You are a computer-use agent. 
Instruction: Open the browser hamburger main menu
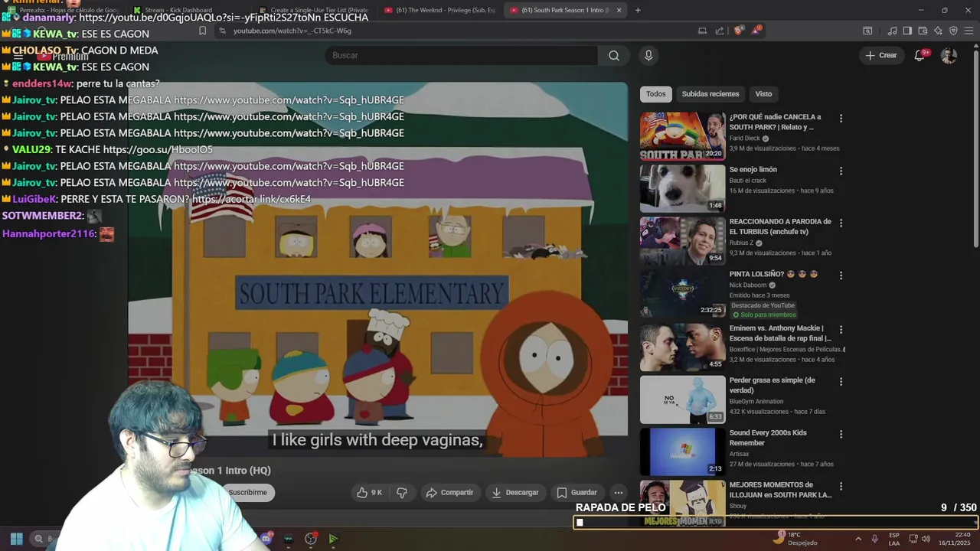969,31
